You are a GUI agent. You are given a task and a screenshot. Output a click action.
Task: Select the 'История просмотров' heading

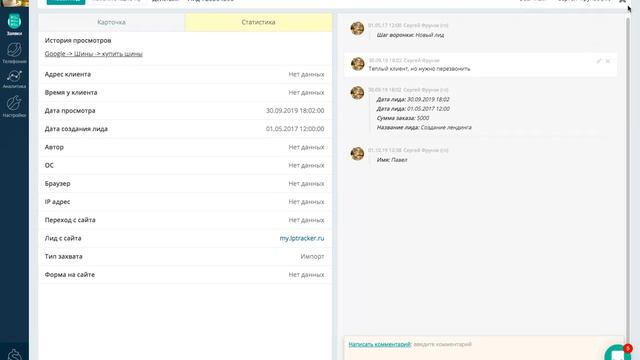click(x=78, y=40)
